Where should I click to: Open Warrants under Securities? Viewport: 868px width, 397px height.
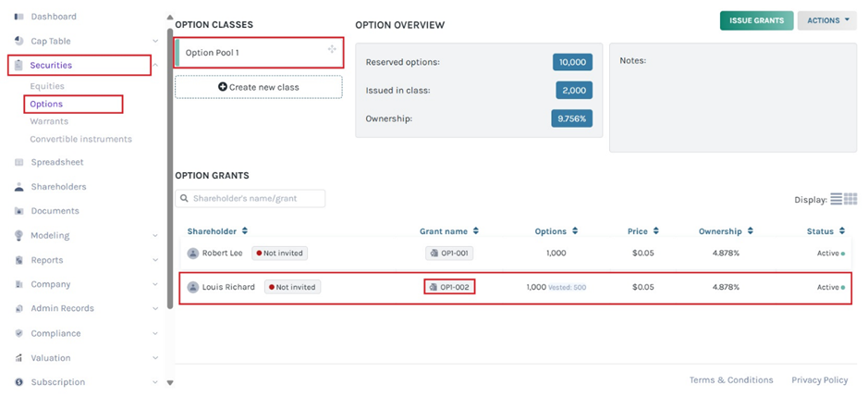[49, 121]
